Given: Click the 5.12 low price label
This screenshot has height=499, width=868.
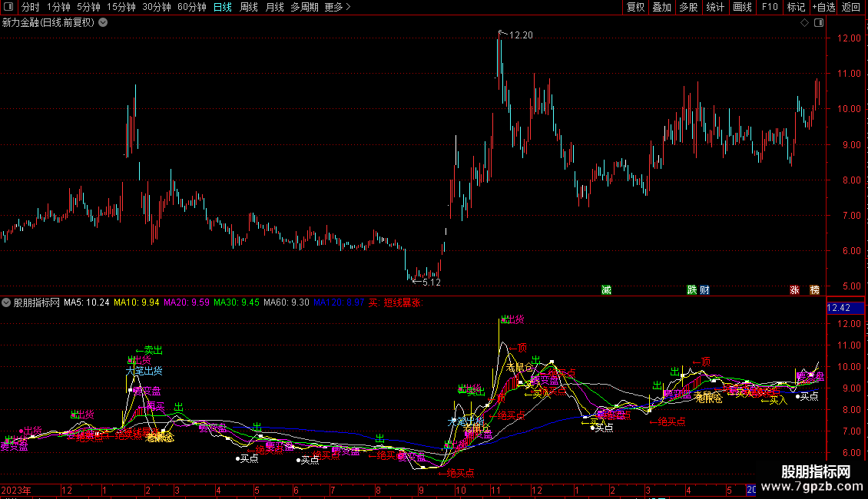Looking at the screenshot, I should coord(431,283).
